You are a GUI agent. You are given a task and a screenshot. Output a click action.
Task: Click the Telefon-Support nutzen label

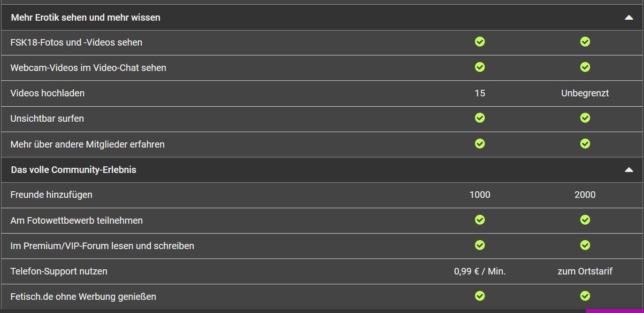pyautogui.click(x=59, y=271)
